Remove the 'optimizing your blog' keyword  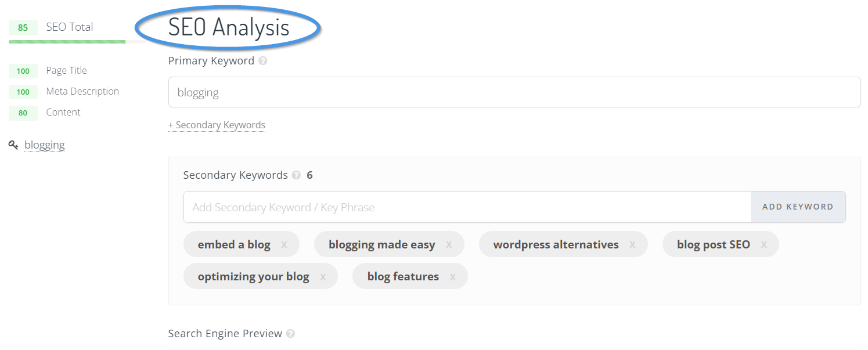tap(323, 277)
